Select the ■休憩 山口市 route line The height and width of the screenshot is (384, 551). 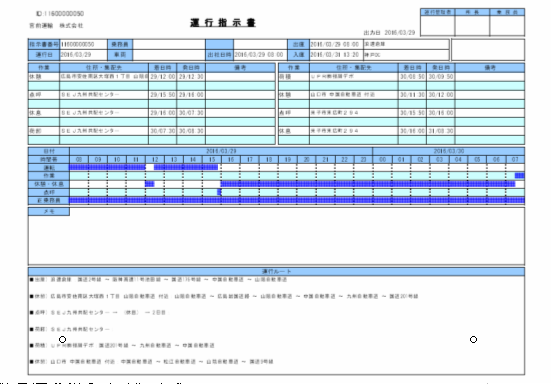151,362
